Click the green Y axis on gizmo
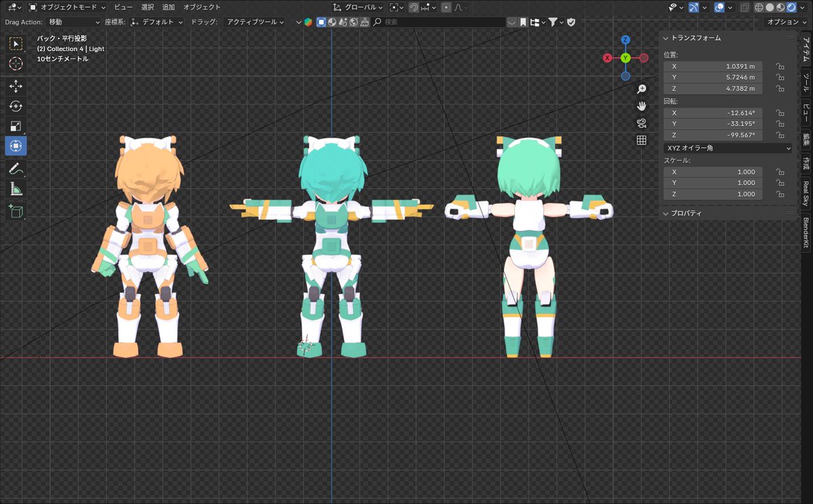 pos(625,58)
